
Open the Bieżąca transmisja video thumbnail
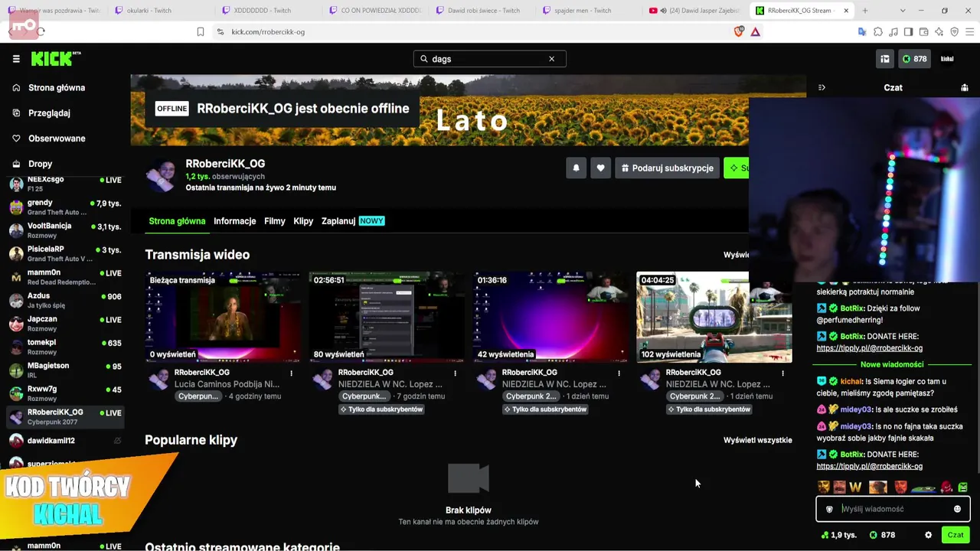(x=223, y=317)
